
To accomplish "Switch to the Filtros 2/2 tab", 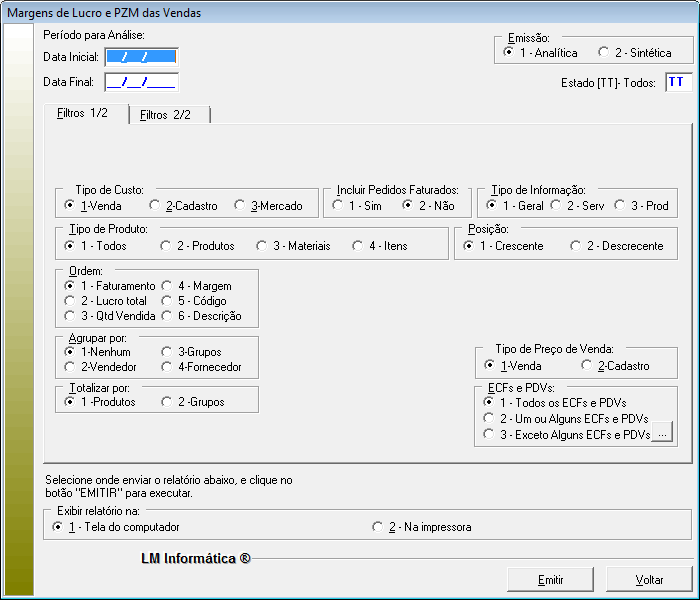I will tap(166, 115).
